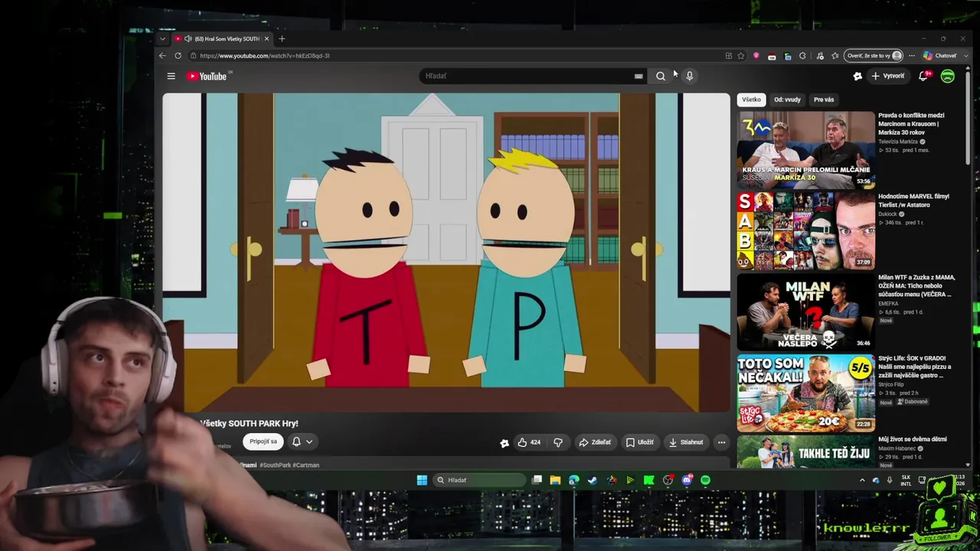Open the "Toto som nečakal" pizza thumbnail
The image size is (980, 551).
point(805,393)
